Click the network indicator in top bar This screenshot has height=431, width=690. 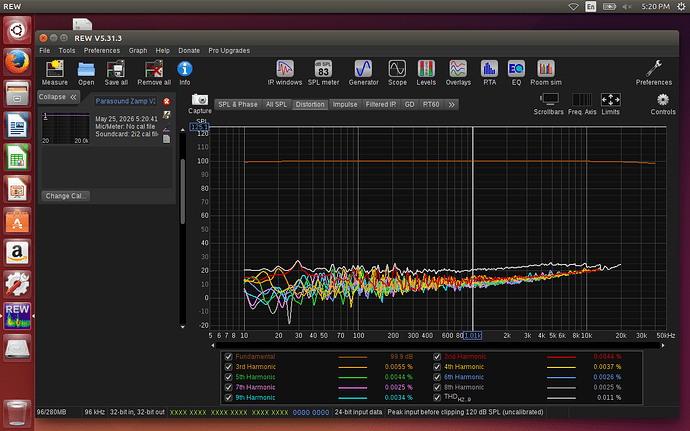click(x=573, y=6)
